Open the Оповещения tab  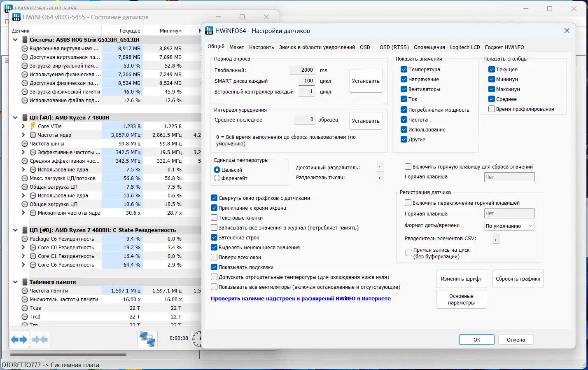pyautogui.click(x=429, y=47)
